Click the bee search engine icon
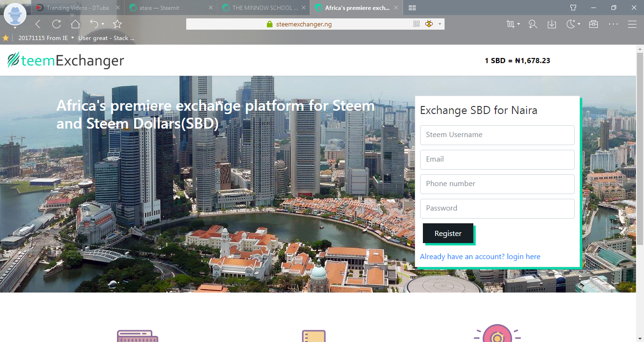The height and width of the screenshot is (342, 644). [x=429, y=24]
